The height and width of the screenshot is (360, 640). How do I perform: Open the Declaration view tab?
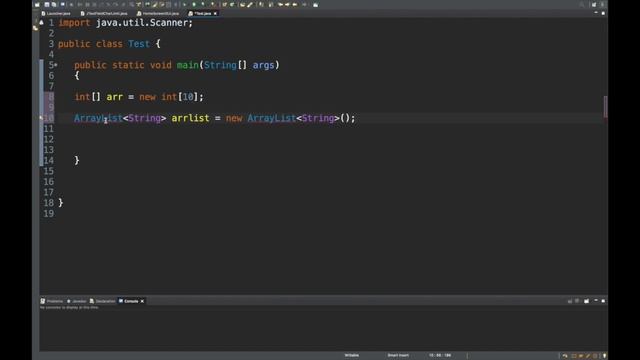103,301
